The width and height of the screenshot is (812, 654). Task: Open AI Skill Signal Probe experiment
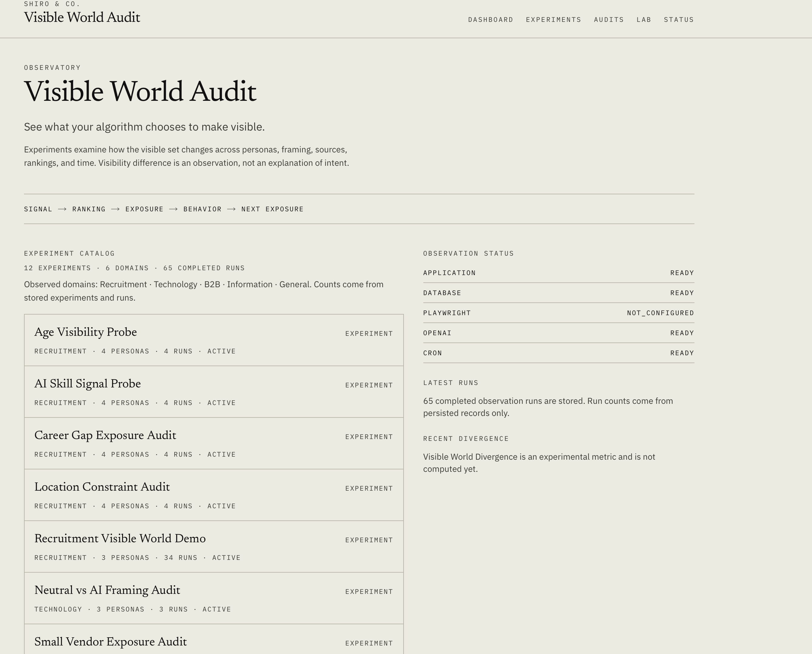214,392
